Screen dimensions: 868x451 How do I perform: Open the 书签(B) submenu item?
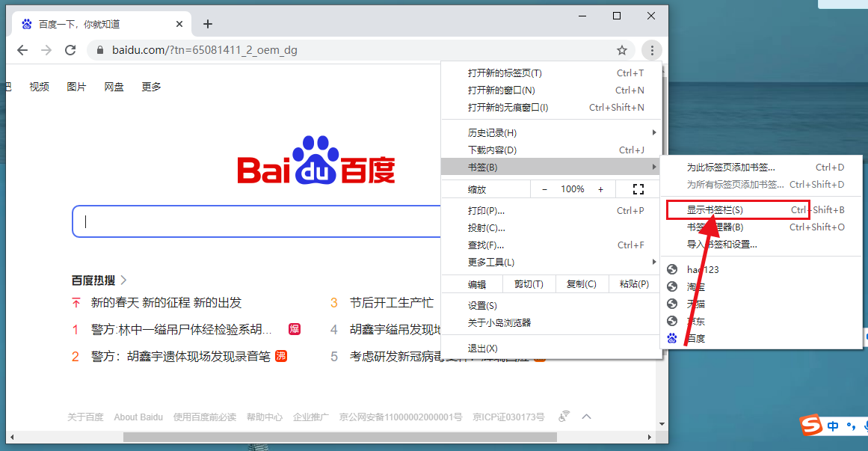point(551,167)
